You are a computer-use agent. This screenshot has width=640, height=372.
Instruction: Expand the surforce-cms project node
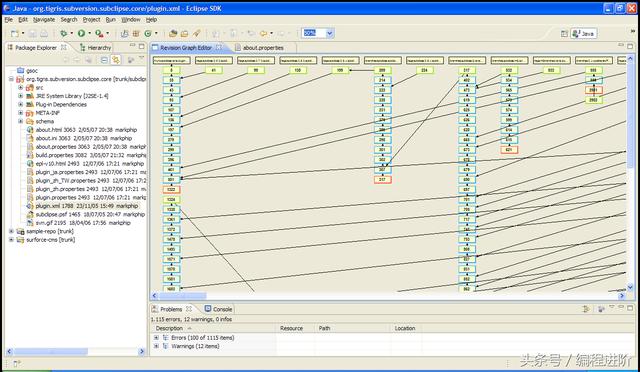tap(11, 240)
